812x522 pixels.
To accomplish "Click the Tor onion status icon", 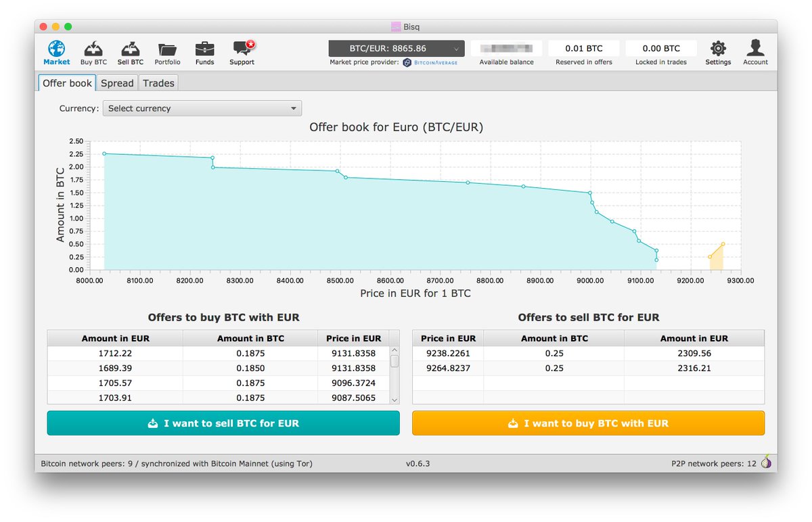I will pyautogui.click(x=766, y=462).
